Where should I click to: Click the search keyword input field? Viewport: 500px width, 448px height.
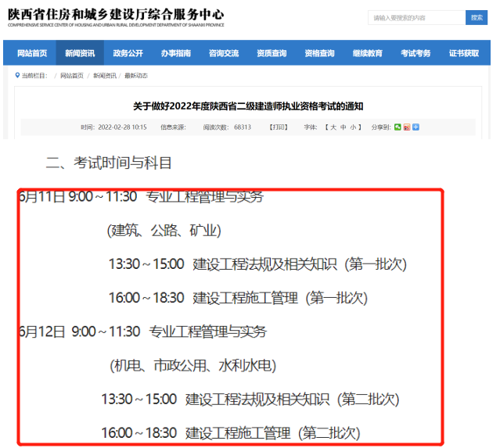point(416,17)
